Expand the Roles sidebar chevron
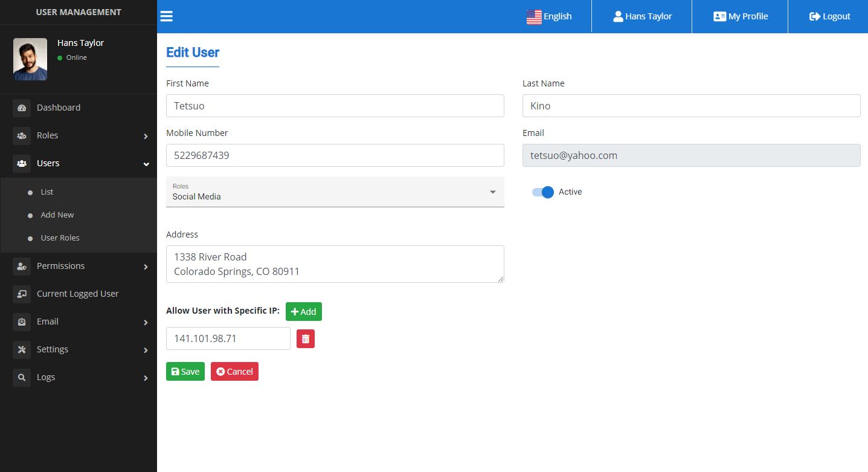This screenshot has height=472, width=868. click(x=146, y=136)
